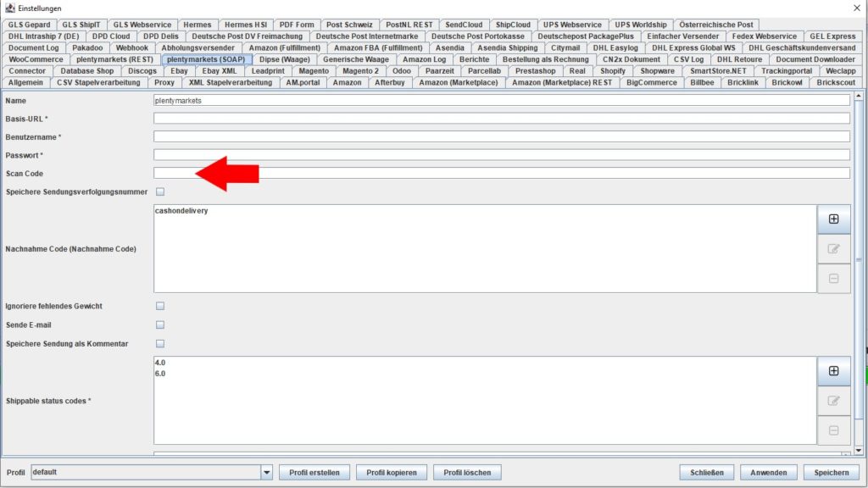
Task: Click the Schließen button
Action: (x=707, y=473)
